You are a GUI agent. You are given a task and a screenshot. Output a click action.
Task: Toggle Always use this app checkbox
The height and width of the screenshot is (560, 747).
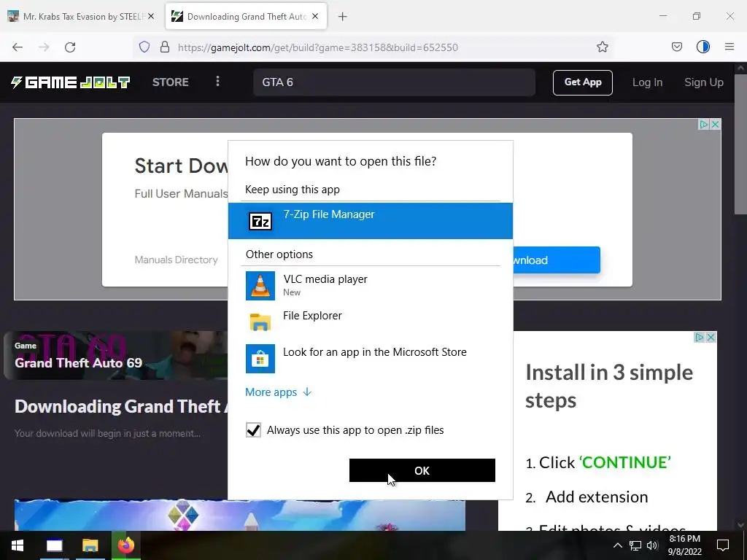point(253,430)
